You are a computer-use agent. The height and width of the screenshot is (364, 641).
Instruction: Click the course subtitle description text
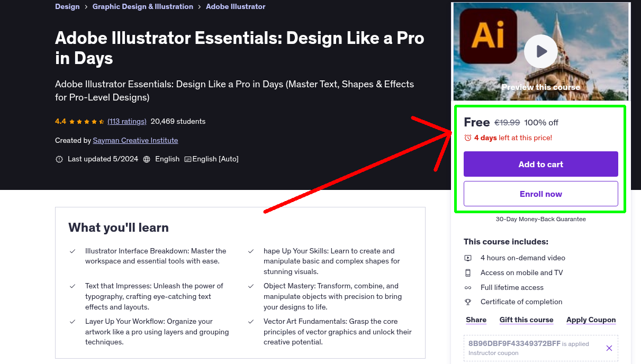pyautogui.click(x=234, y=90)
